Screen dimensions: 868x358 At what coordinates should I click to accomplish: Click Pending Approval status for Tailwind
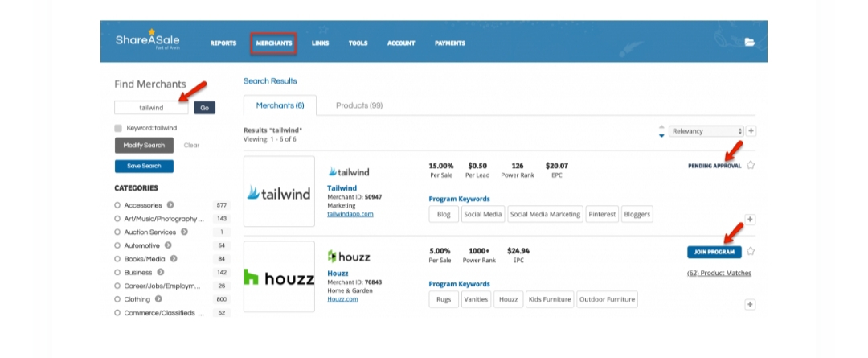tap(714, 166)
